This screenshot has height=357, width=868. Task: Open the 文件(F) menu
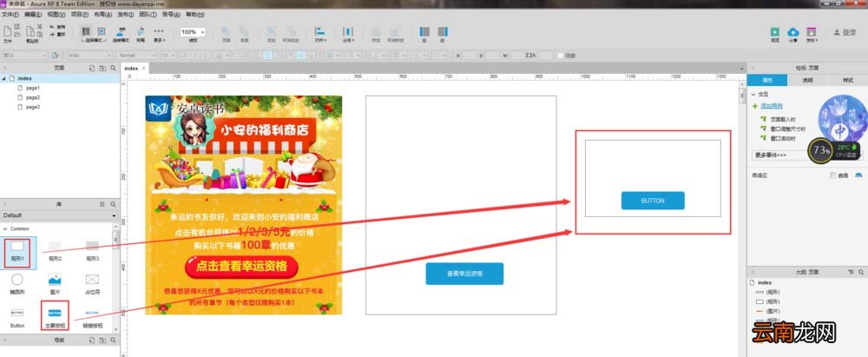pos(11,15)
